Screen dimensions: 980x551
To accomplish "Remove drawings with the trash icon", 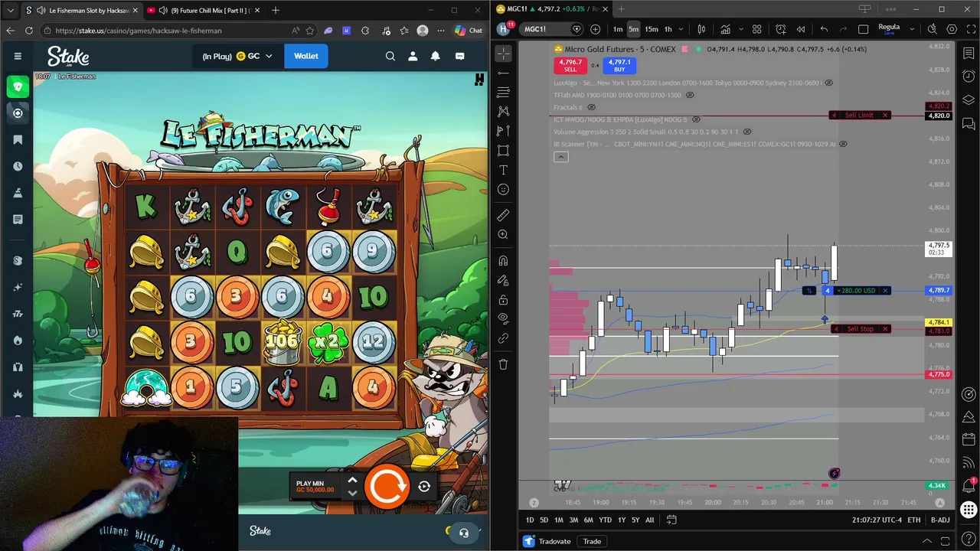I will 503,365.
